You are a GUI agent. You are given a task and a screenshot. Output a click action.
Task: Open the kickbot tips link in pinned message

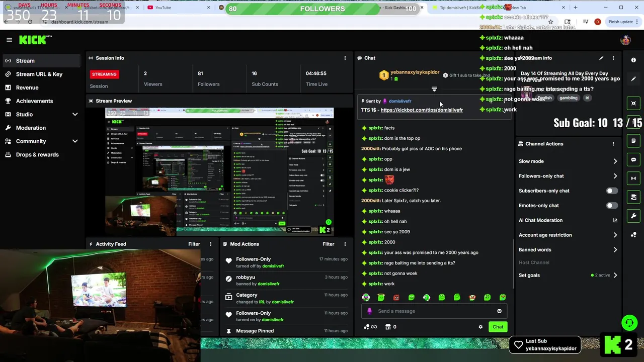click(x=422, y=110)
